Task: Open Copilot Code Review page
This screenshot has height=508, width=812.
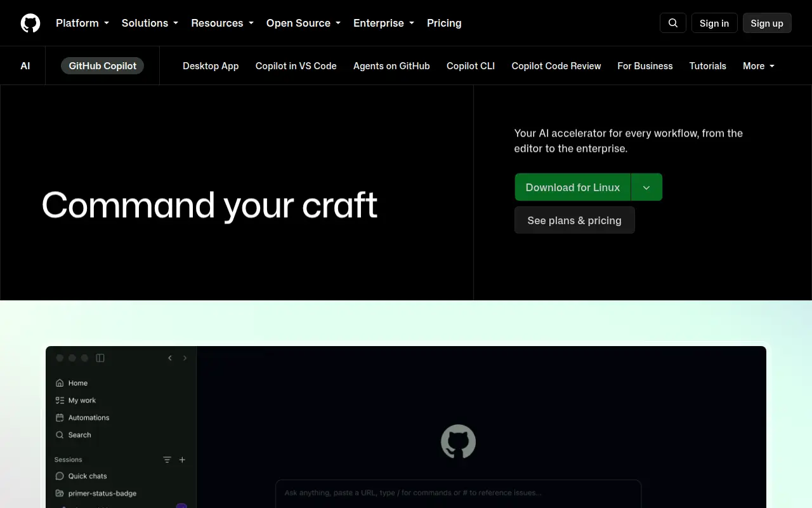Action: point(556,66)
